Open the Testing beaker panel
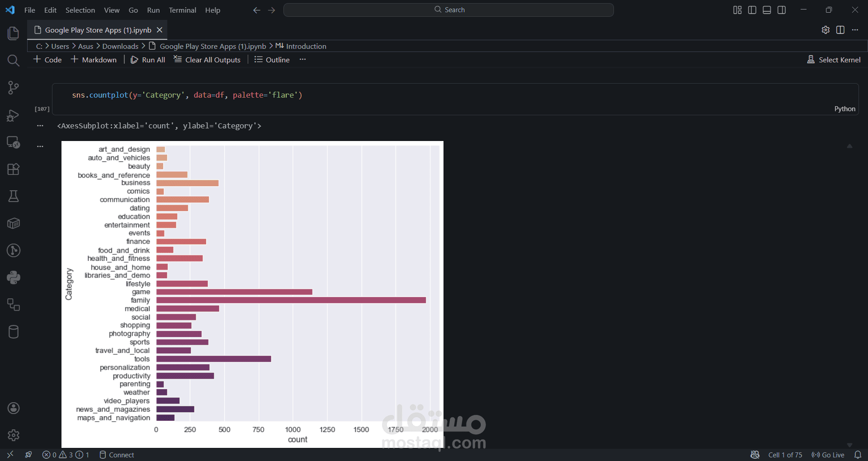This screenshot has height=461, width=868. tap(13, 196)
